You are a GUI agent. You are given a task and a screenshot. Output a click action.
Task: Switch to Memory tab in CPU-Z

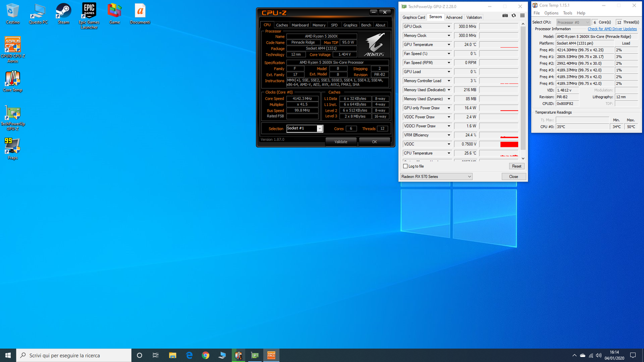click(319, 25)
